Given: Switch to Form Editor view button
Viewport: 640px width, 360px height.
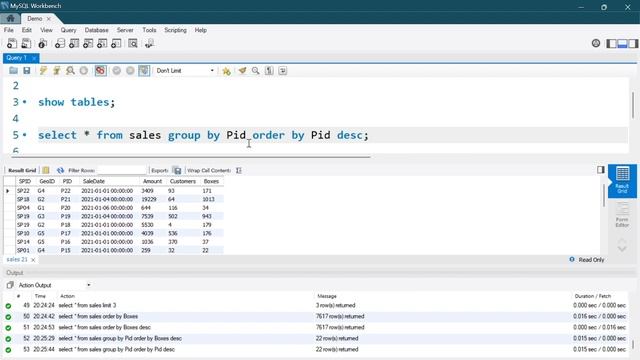Looking at the screenshot, I should (x=622, y=216).
